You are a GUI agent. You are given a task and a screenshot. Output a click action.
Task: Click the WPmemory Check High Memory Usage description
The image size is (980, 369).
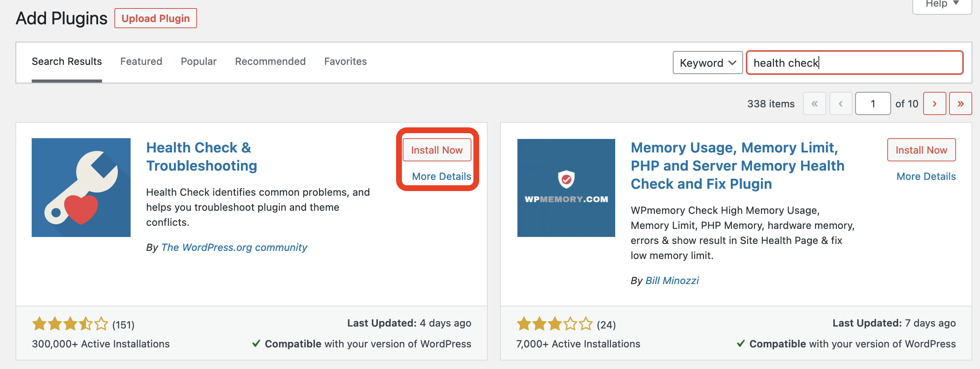click(742, 233)
